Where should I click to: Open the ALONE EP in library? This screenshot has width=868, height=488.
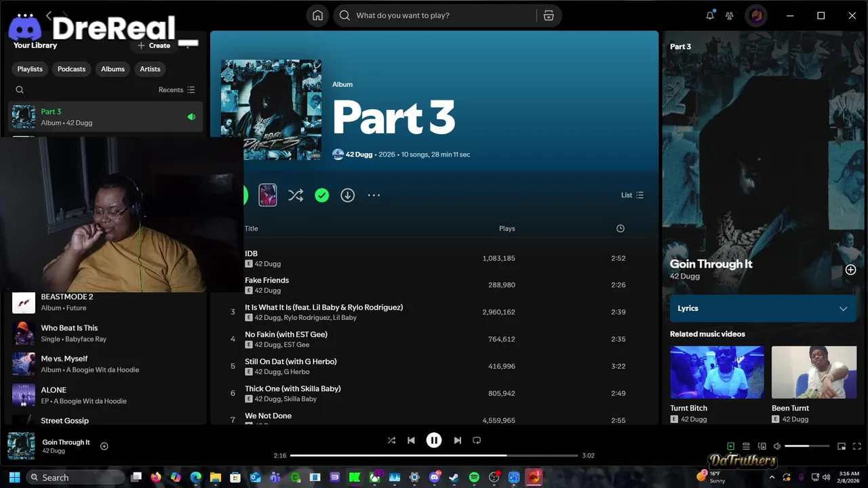pyautogui.click(x=106, y=395)
